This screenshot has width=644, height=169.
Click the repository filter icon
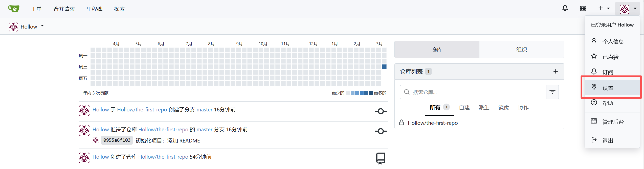(x=552, y=92)
